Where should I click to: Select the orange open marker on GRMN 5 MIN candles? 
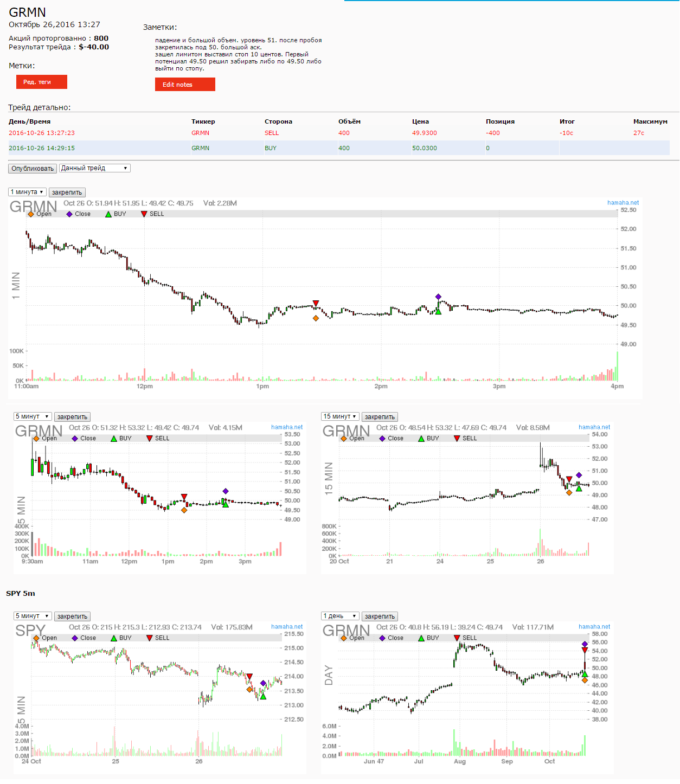tap(184, 510)
